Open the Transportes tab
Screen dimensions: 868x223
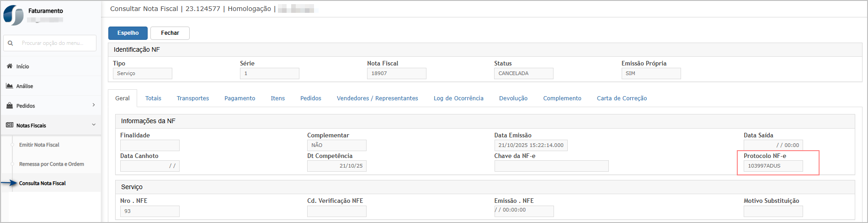click(193, 98)
